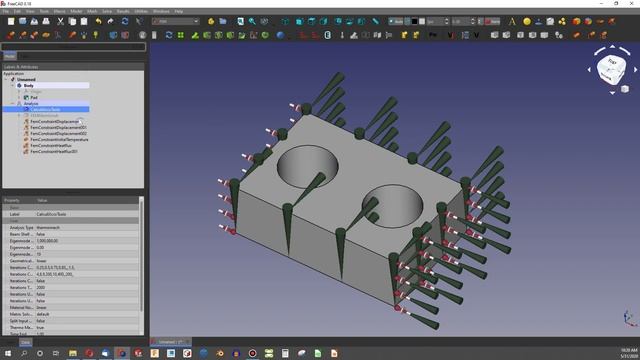Click the Refresh recompute icon in top toolbar
The height and width of the screenshot is (360, 640).
pos(125,21)
